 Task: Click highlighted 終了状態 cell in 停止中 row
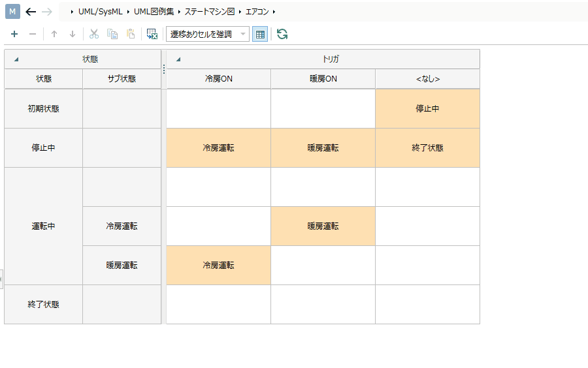[427, 148]
